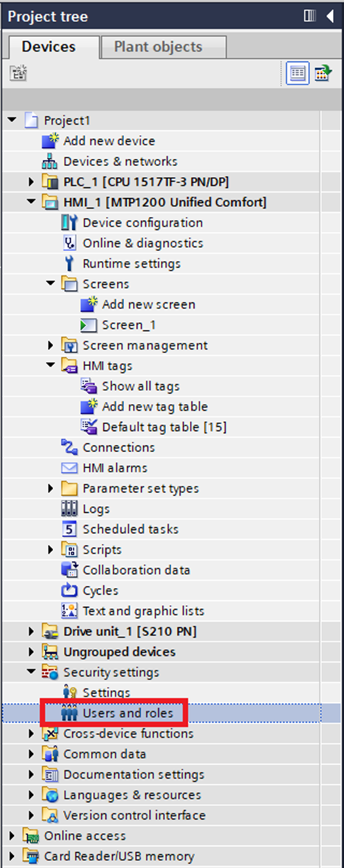Image resolution: width=344 pixels, height=868 pixels.
Task: Click the Add new screen icon
Action: [x=89, y=304]
